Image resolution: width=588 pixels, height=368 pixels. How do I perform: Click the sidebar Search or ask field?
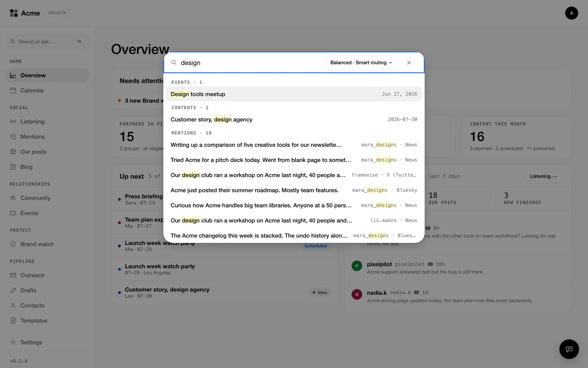(x=47, y=42)
